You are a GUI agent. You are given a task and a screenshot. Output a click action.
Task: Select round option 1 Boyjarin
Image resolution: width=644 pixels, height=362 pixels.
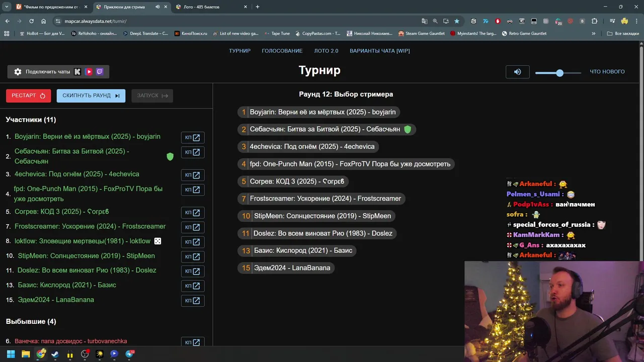318,112
